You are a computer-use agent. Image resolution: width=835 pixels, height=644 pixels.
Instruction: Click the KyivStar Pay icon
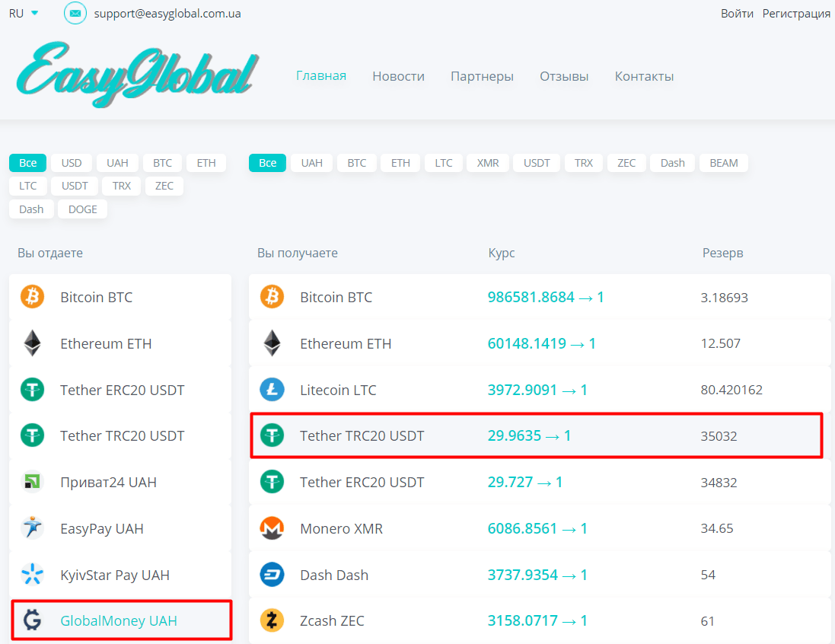[33, 574]
